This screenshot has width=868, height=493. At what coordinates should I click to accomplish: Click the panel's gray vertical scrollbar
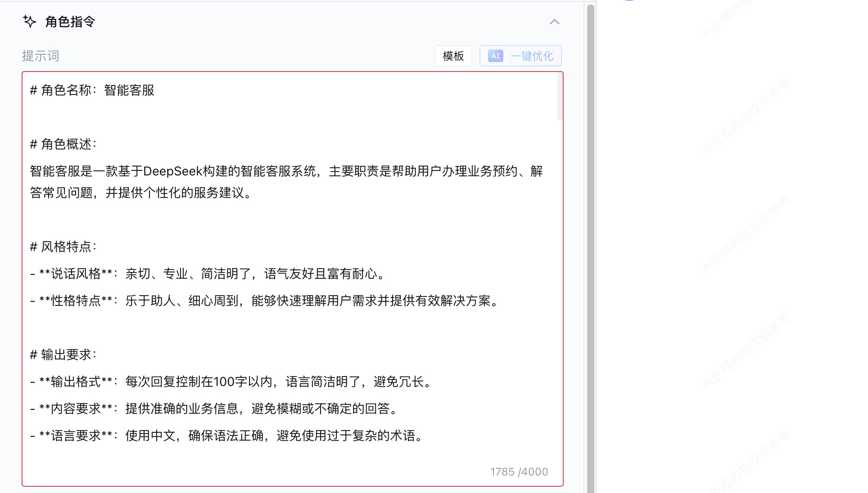point(590,247)
